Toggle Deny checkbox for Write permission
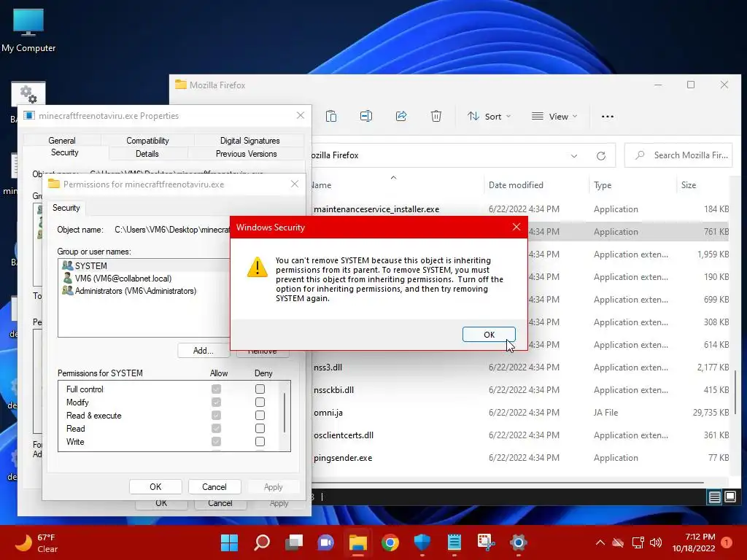Image resolution: width=747 pixels, height=560 pixels. click(x=260, y=441)
